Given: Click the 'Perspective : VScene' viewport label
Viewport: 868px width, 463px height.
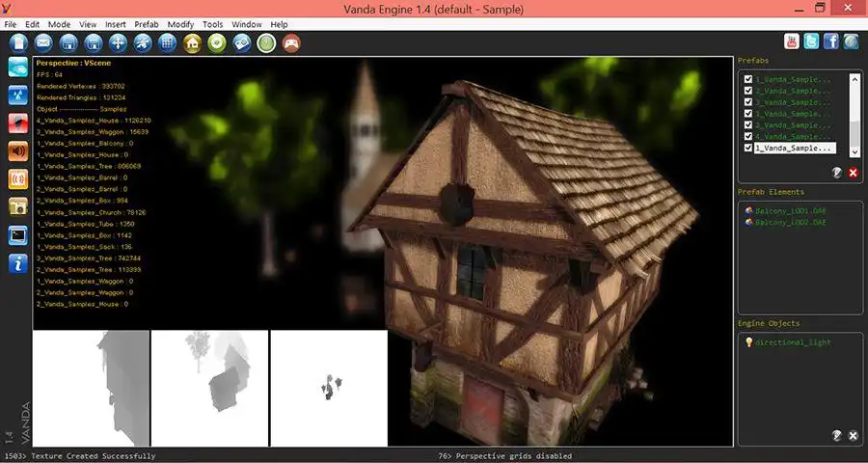Looking at the screenshot, I should tap(73, 63).
